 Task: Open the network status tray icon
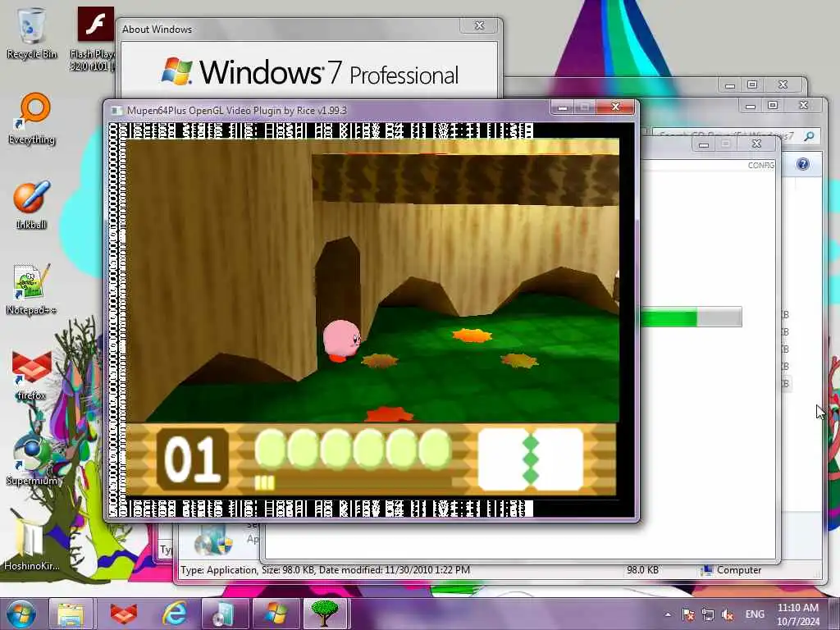[x=708, y=614]
